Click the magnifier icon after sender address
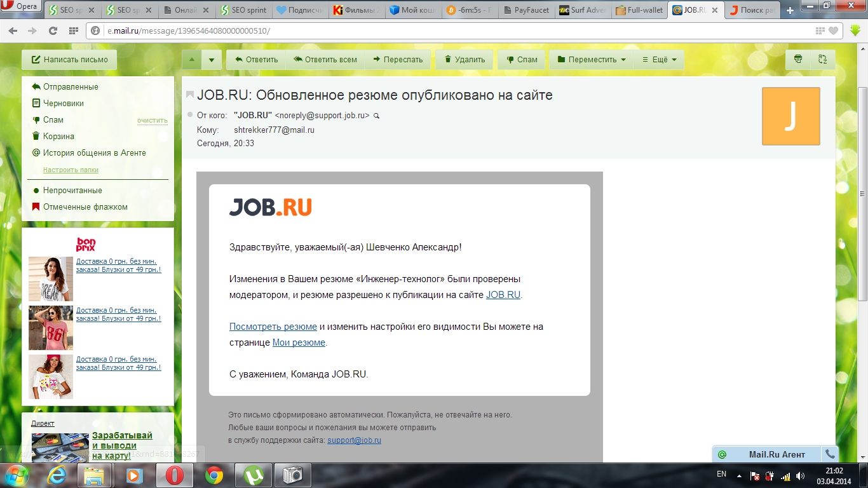Viewport: 868px width, 488px height. click(376, 116)
